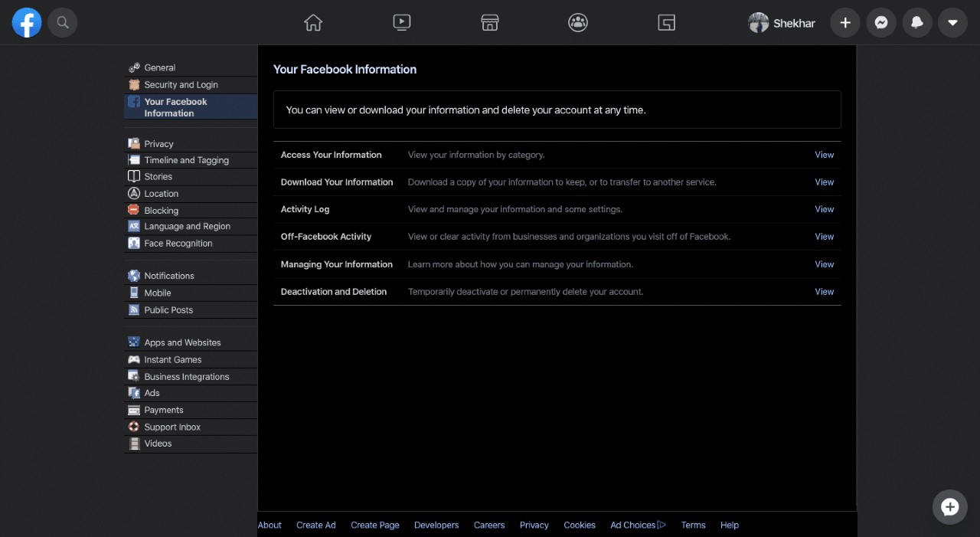Open the General settings menu item
The image size is (980, 537).
coord(191,67)
